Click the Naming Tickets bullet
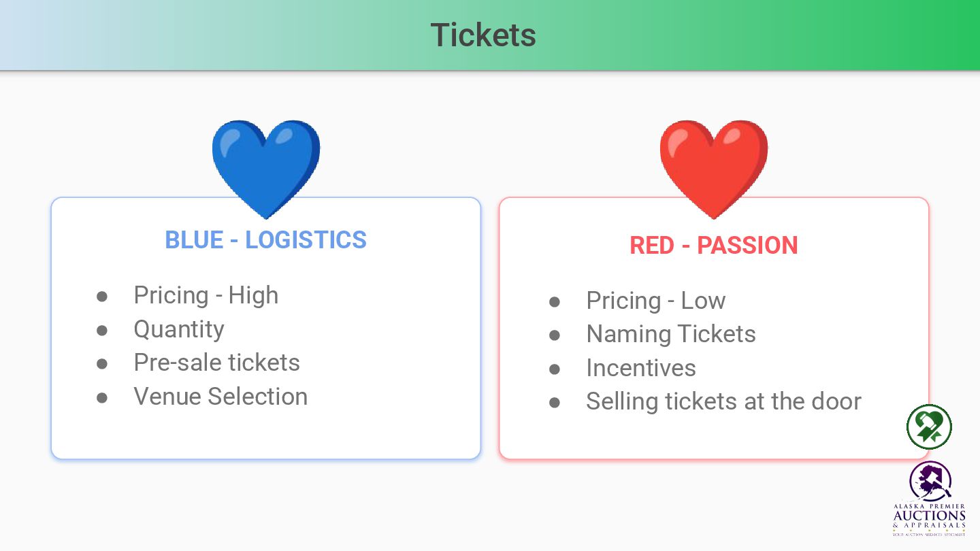The width and height of the screenshot is (980, 551). tap(671, 334)
